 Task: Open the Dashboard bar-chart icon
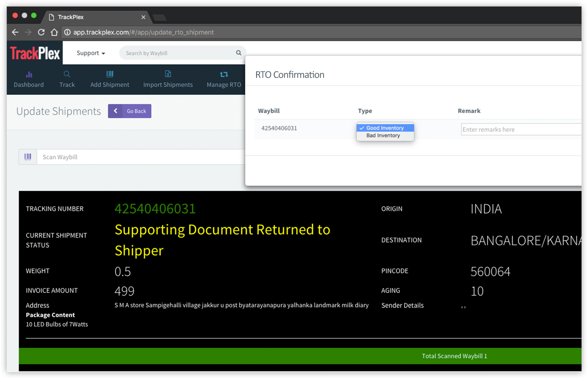click(x=29, y=74)
